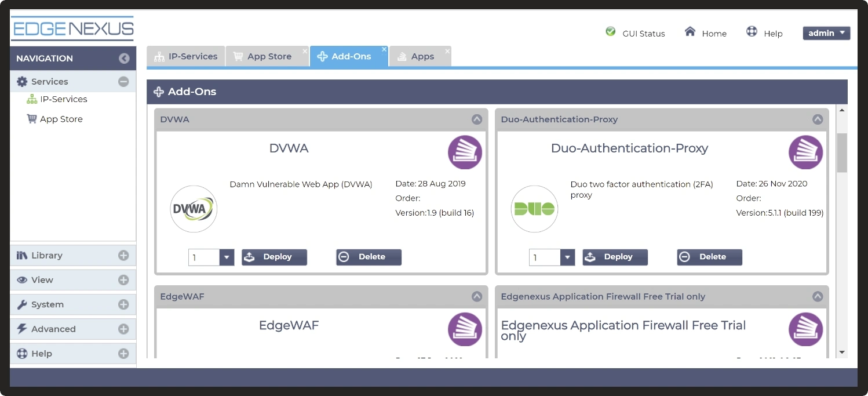Collapse the EdgeWAF panel
This screenshot has width=868, height=396.
[x=477, y=296]
